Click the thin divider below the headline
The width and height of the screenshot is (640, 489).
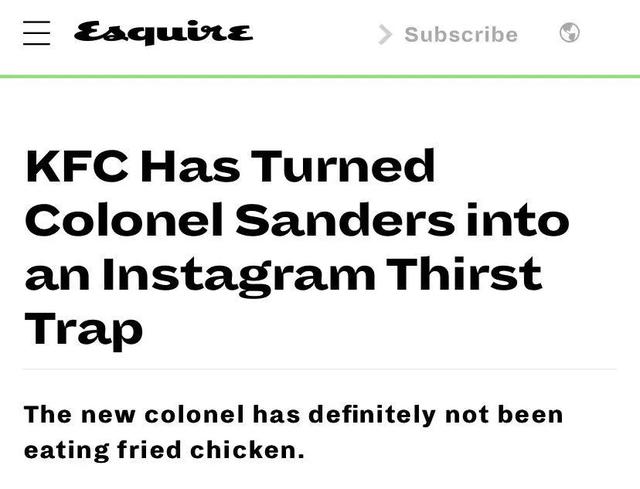tap(320, 369)
